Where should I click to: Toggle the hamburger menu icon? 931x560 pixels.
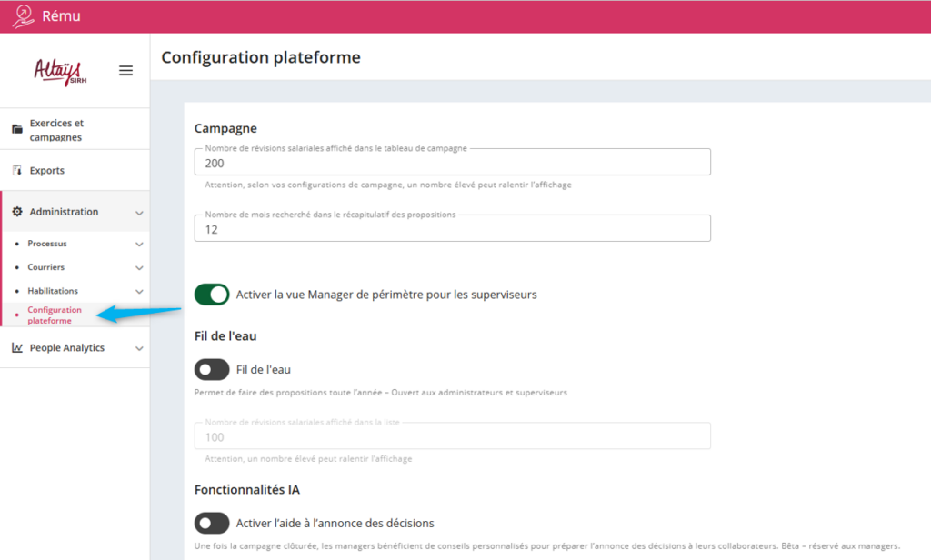[126, 71]
